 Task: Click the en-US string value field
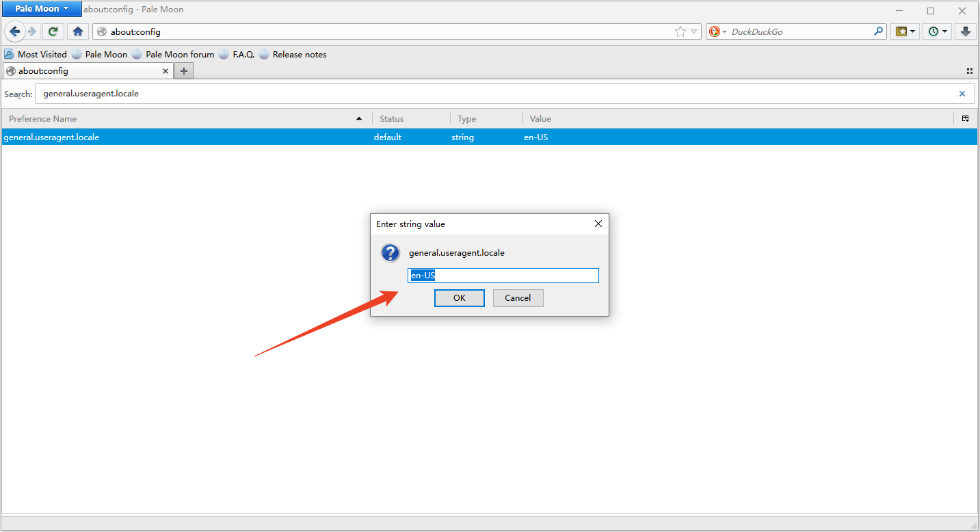(x=503, y=276)
